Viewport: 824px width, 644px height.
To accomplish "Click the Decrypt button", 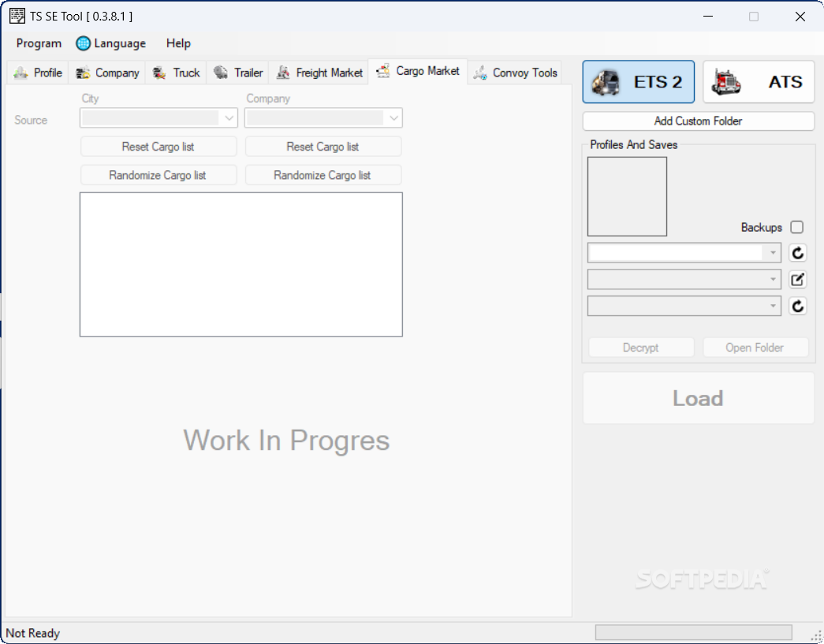I will pos(641,347).
